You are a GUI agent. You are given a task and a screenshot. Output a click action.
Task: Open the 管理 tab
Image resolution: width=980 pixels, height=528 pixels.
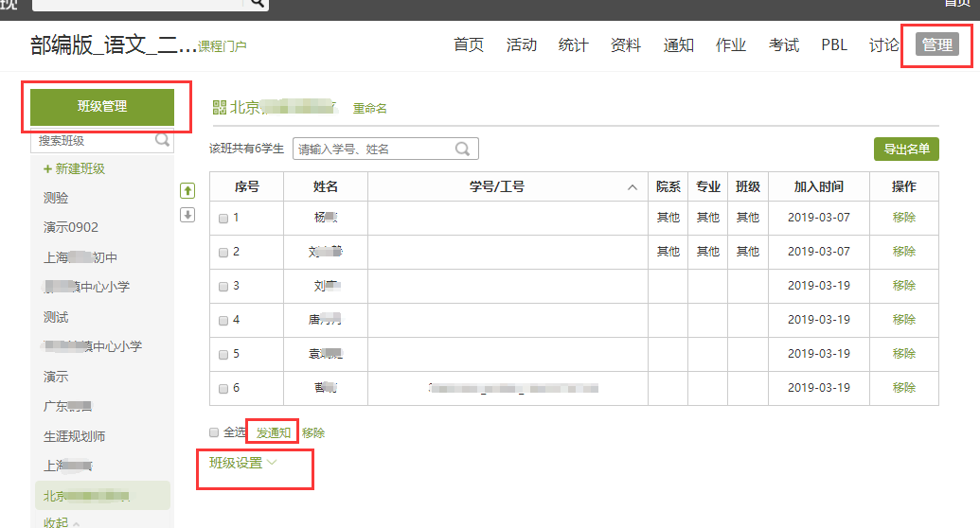936,45
